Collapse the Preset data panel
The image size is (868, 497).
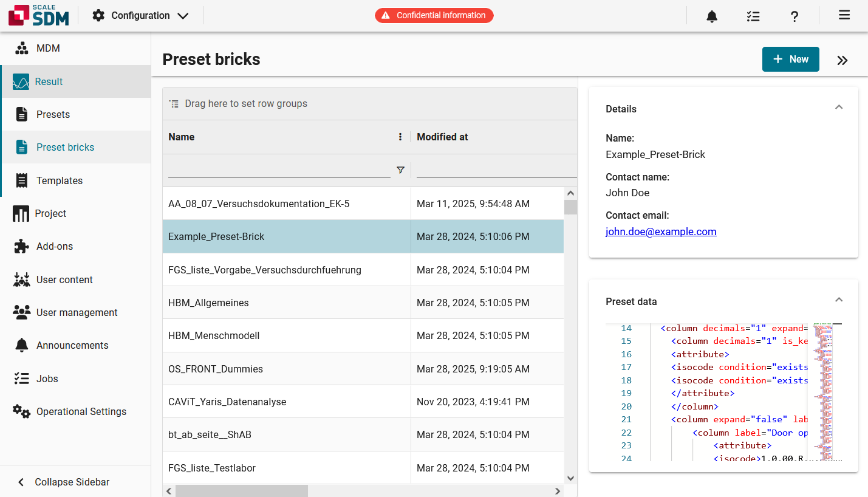pyautogui.click(x=839, y=300)
